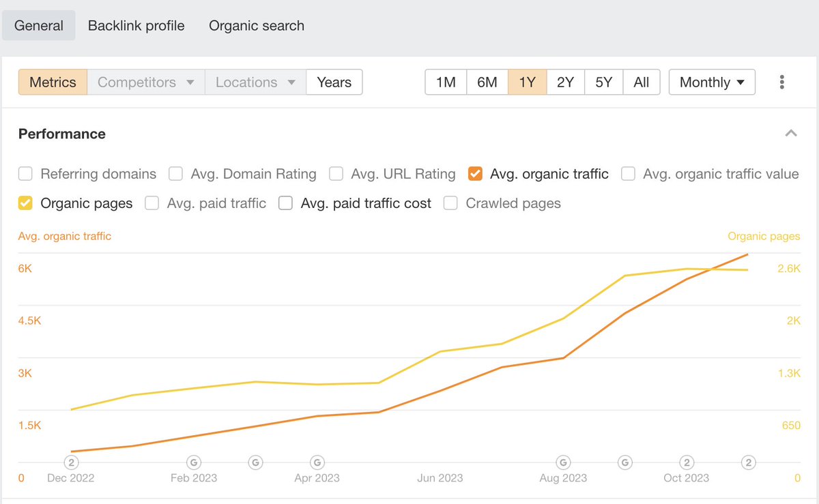819x504 pixels.
Task: Click the '2' marker near Oct 2023
Action: coord(686,462)
